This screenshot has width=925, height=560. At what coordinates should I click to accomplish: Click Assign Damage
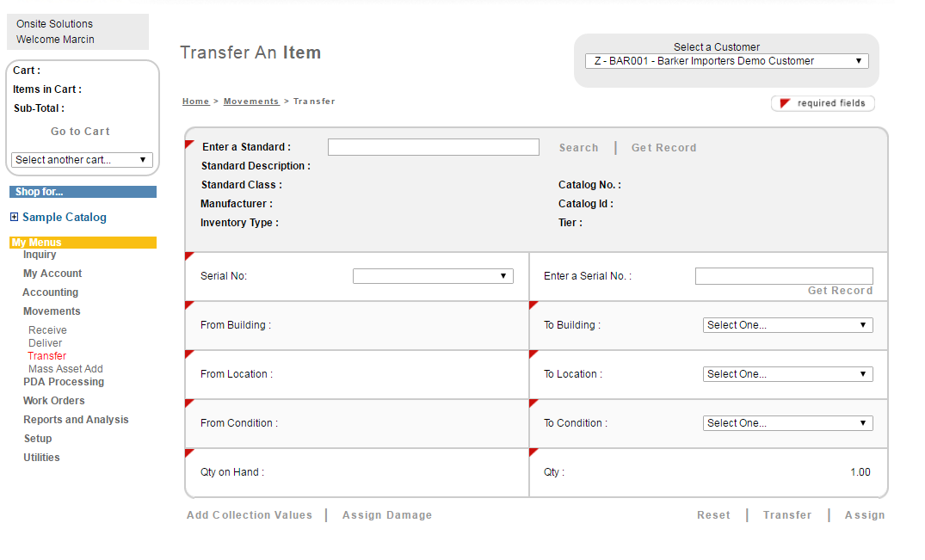(x=387, y=515)
